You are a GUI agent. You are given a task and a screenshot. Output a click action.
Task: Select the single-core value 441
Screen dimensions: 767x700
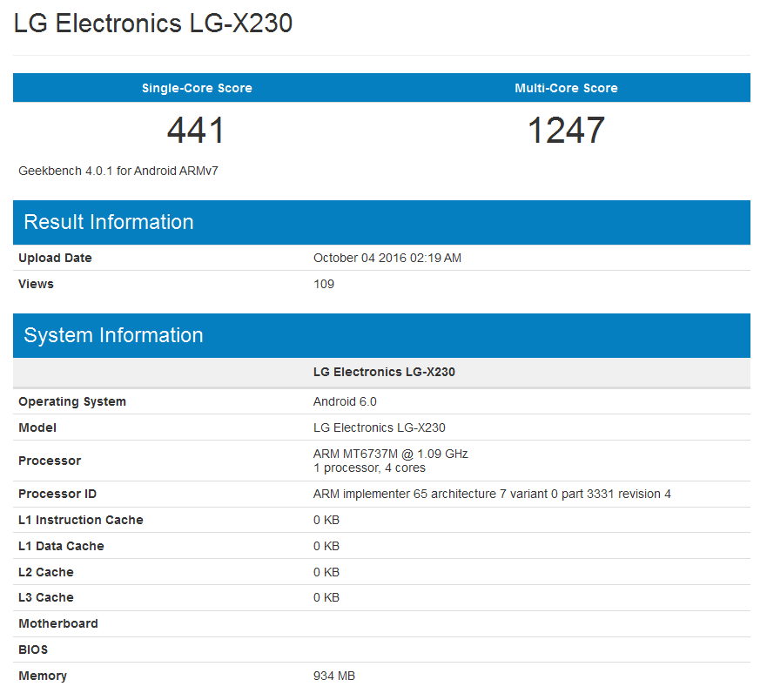coord(196,131)
